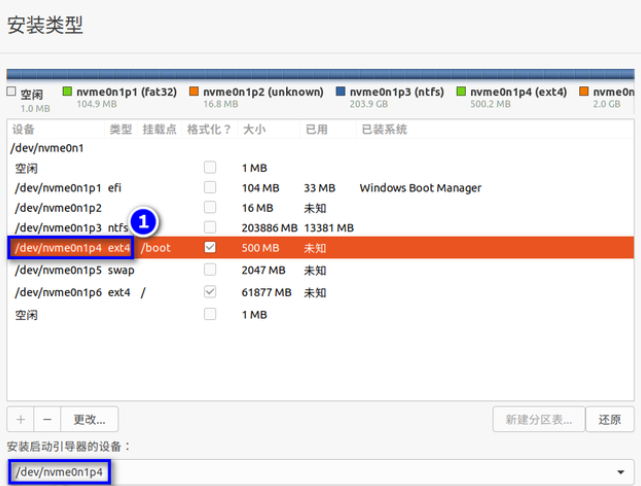Click the partition usage bar at top

[320, 74]
